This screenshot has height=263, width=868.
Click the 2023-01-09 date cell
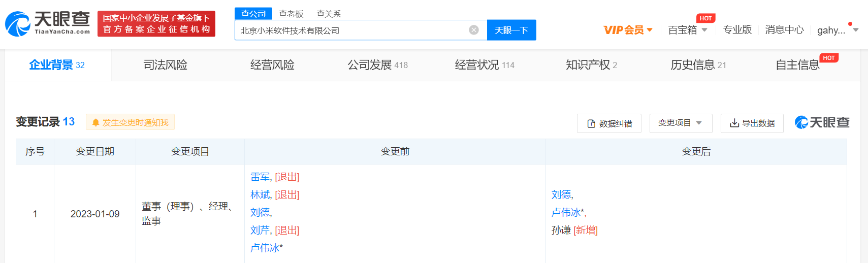[x=95, y=214]
